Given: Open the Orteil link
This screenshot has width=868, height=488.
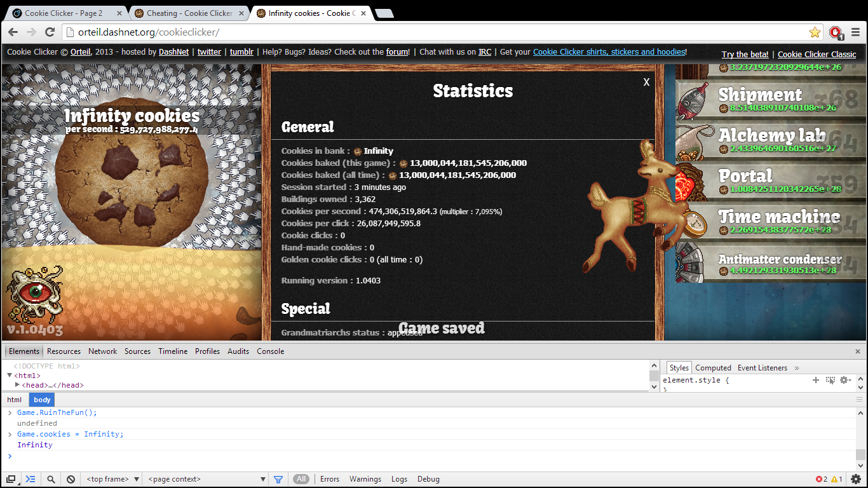Looking at the screenshot, I should coord(80,52).
